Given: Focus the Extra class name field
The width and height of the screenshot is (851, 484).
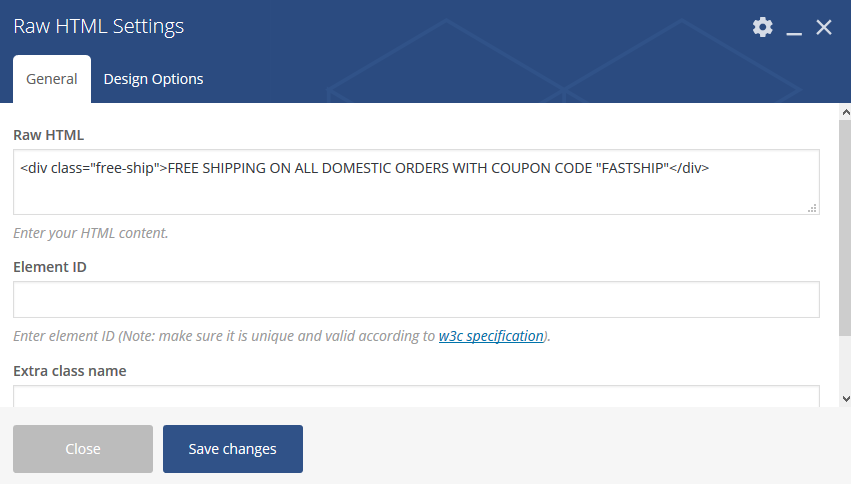Looking at the screenshot, I should pos(416,396).
